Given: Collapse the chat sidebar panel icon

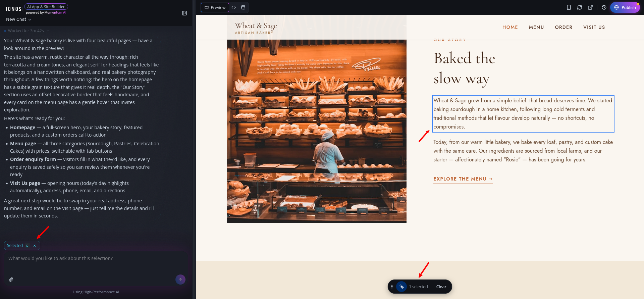Looking at the screenshot, I should [x=184, y=13].
